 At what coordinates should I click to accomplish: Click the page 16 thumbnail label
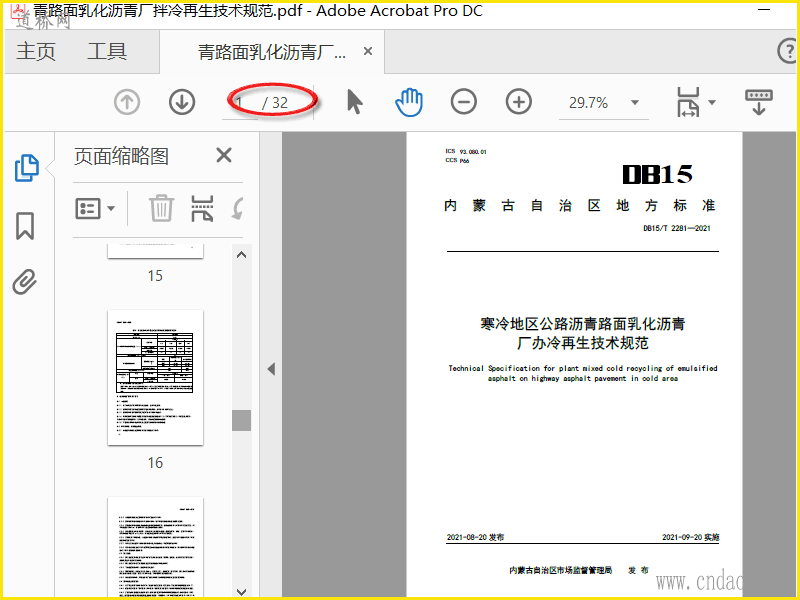(155, 463)
